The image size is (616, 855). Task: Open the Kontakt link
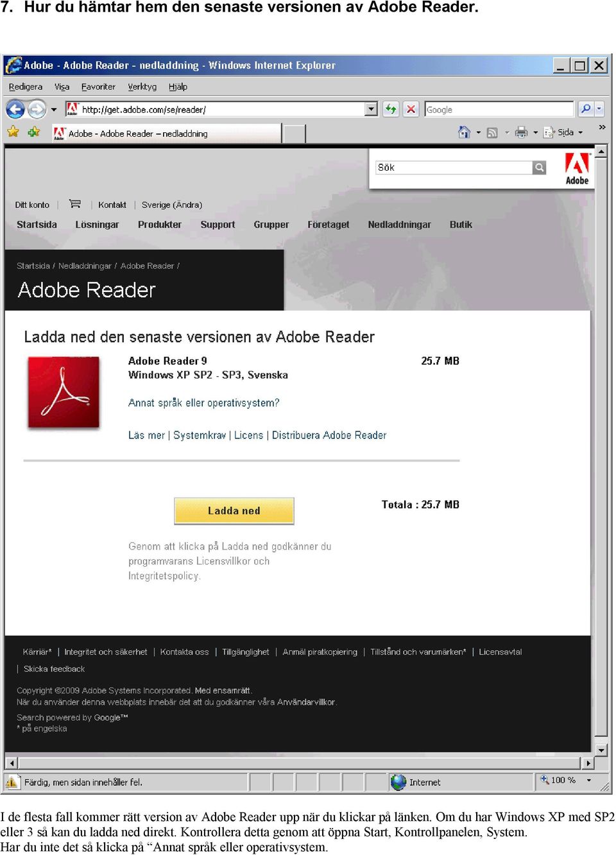(112, 205)
